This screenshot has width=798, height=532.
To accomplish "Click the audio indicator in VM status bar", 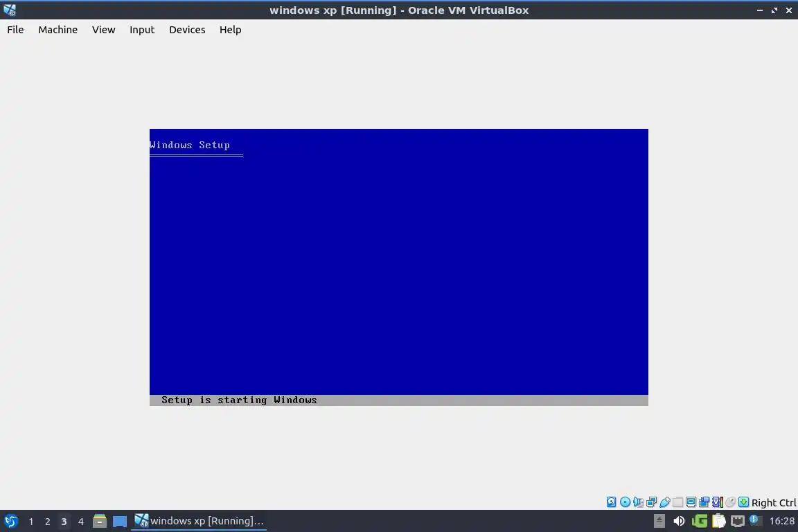I will pyautogui.click(x=638, y=502).
